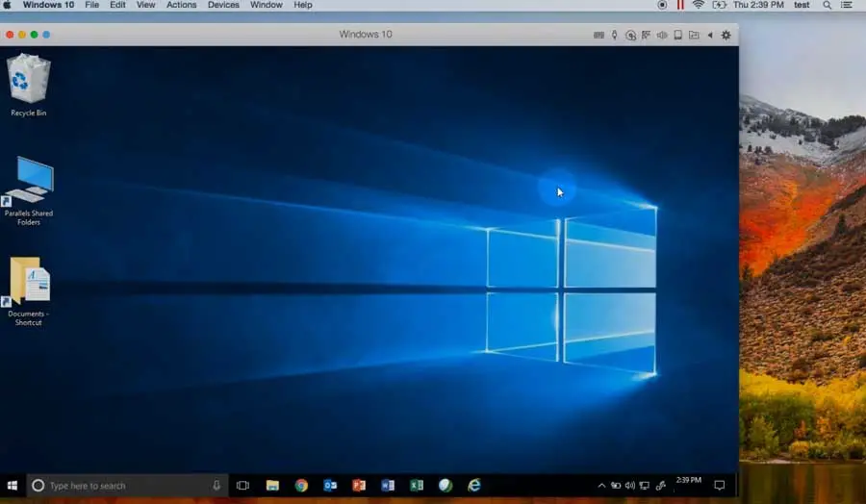Open Spotlight search in the Mac menu bar
Screen dimensions: 866x504
[x=827, y=5]
